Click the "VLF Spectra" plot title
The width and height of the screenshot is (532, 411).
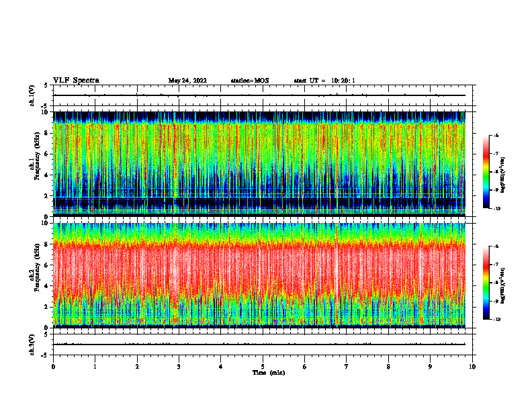(76, 81)
